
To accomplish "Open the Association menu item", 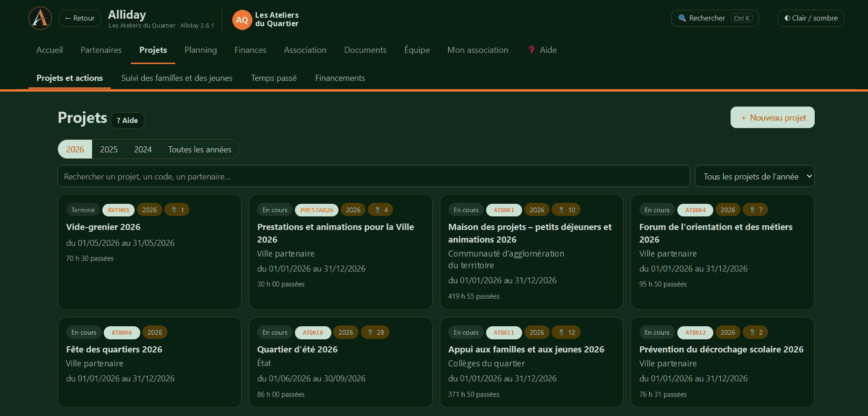I will [305, 50].
